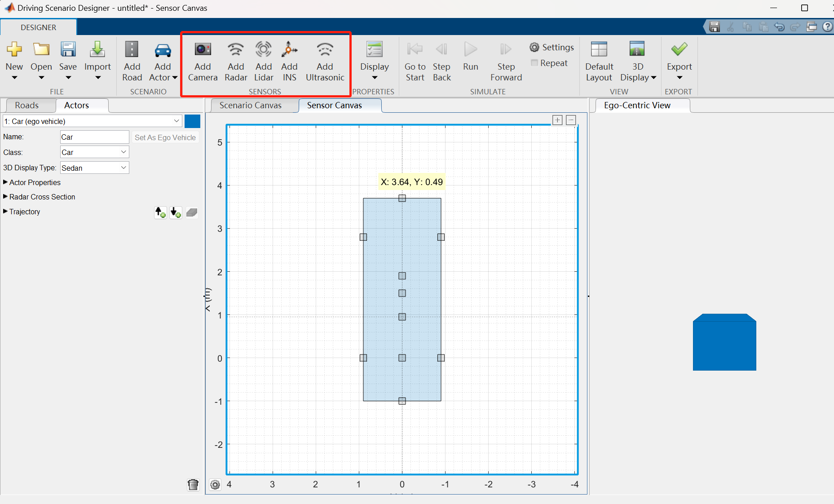This screenshot has height=504, width=834.
Task: Click quick access Save icon in title strip
Action: click(715, 27)
